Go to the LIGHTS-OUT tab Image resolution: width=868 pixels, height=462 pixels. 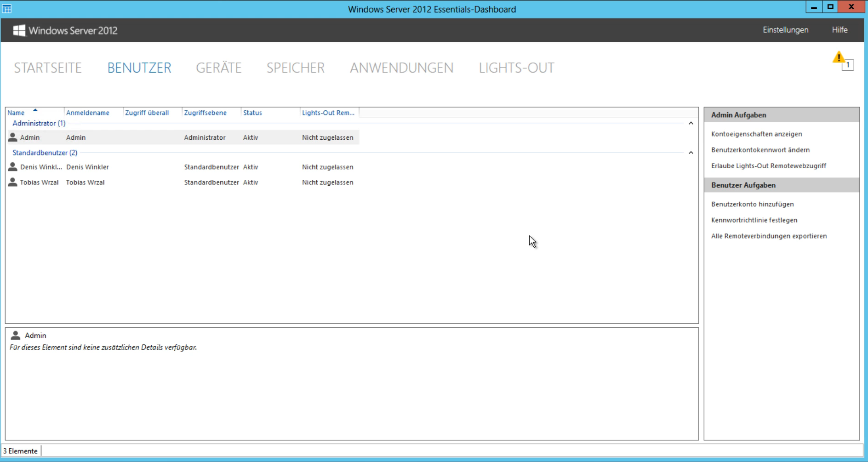516,68
